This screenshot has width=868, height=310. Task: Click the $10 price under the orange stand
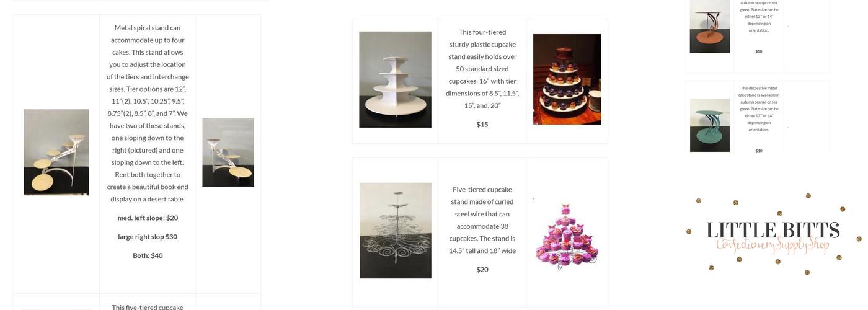759,51
